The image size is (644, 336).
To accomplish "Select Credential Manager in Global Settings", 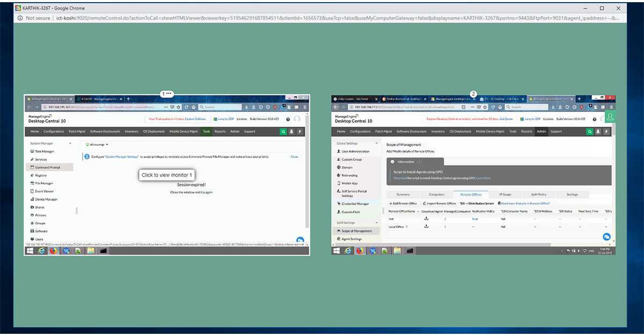I will 355,203.
